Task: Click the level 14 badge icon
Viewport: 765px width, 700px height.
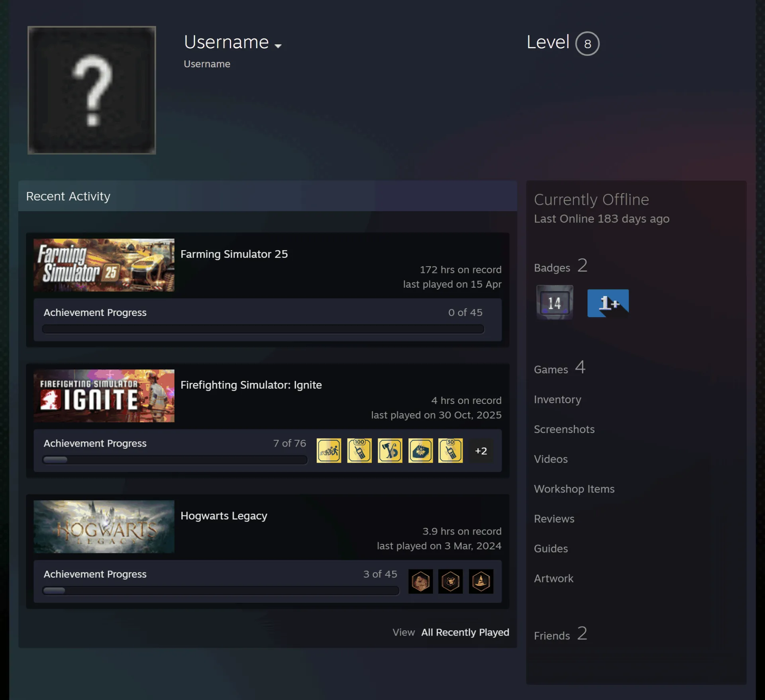Action: click(x=555, y=302)
